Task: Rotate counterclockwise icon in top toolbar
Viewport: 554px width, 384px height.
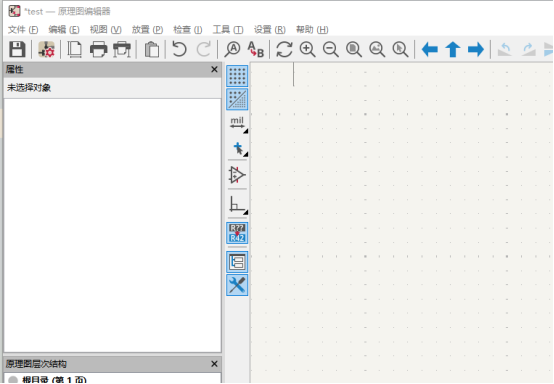Action: point(505,49)
